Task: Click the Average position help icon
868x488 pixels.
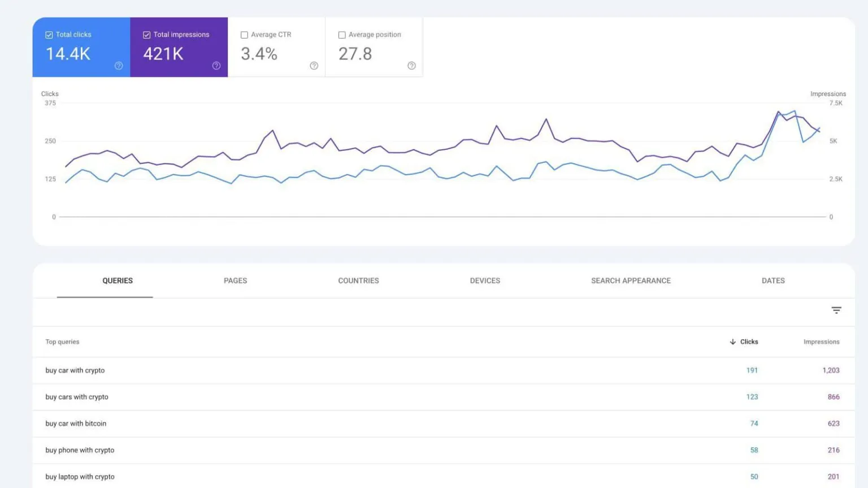Action: 411,66
